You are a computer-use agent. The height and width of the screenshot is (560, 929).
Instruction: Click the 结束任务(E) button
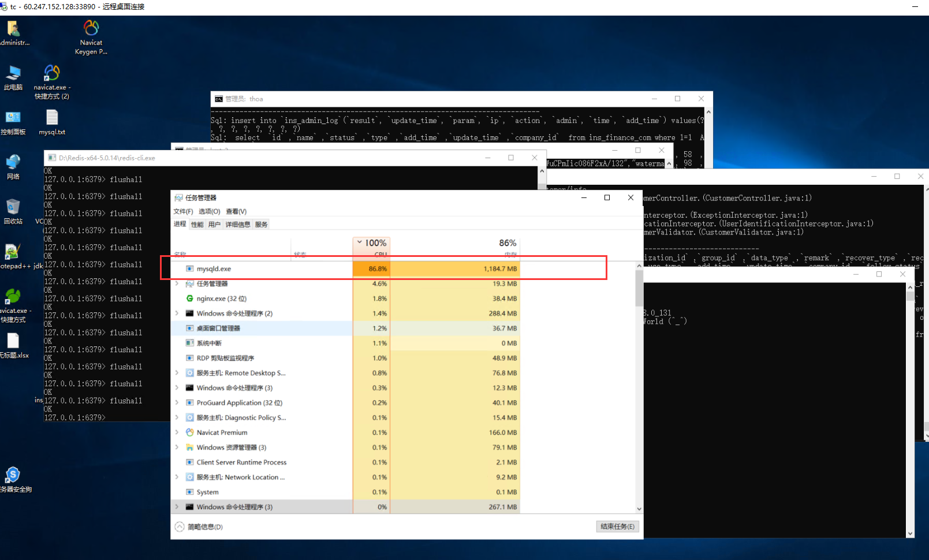click(617, 527)
